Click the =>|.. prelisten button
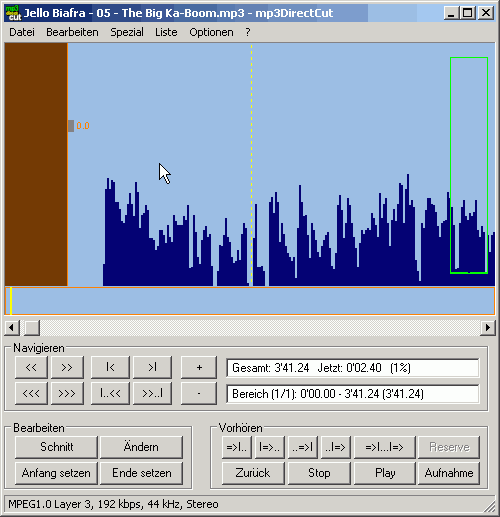Viewport: 500px width, 517px height. (237, 447)
